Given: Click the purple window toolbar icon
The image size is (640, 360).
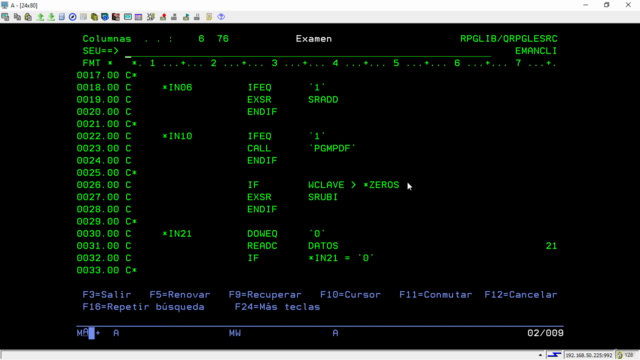Looking at the screenshot, I should pyautogui.click(x=139, y=17).
